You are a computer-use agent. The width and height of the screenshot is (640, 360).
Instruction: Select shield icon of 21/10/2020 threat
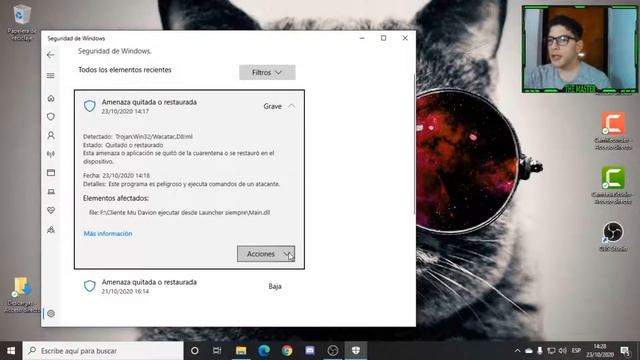[90, 286]
